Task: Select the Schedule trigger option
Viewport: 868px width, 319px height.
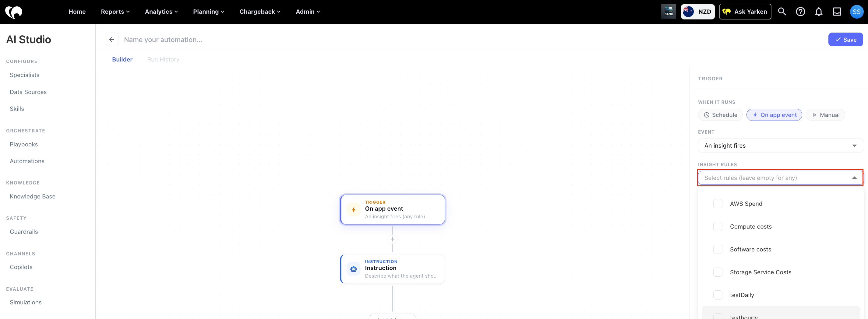Action: pos(720,115)
